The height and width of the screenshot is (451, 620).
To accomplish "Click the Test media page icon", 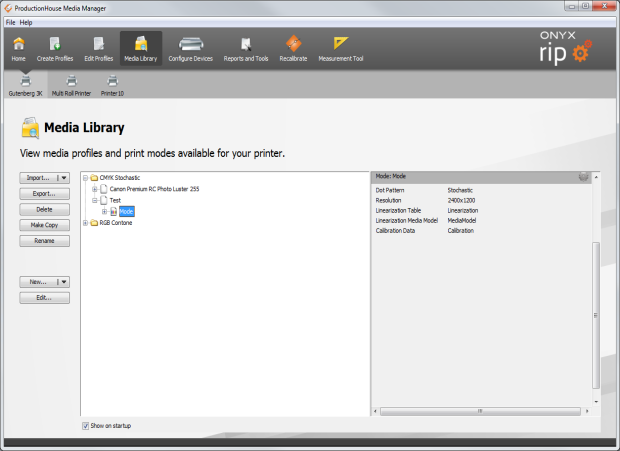I will point(104,200).
